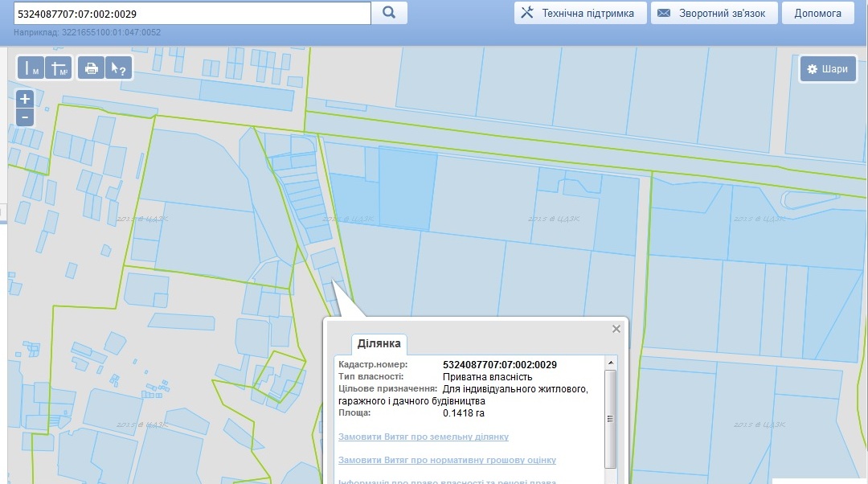The width and height of the screenshot is (868, 484).
Task: Zoom in on the map
Action: click(x=24, y=99)
